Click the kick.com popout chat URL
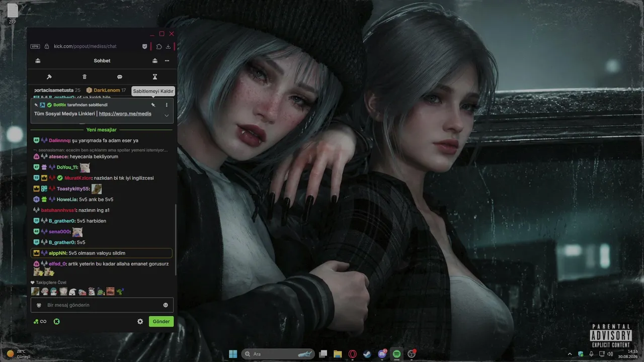This screenshot has width=644, height=362. point(85,46)
